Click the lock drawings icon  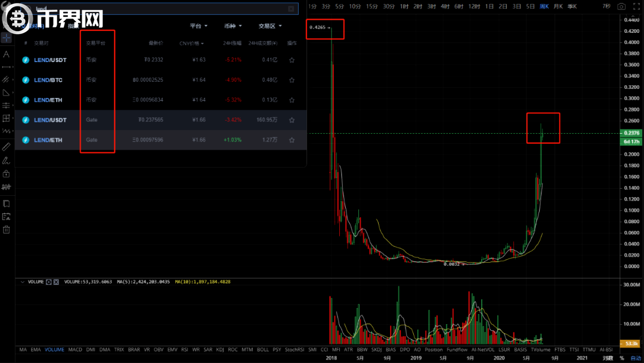[x=6, y=174]
